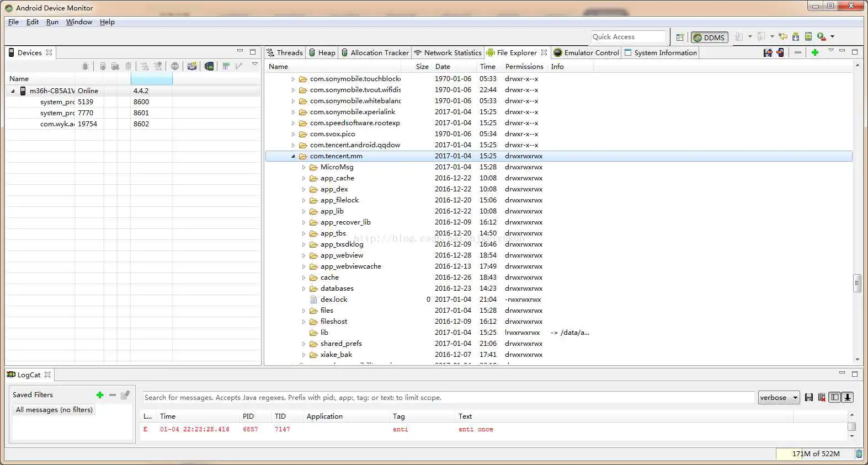Viewport: 868px width, 465px height.
Task: Switch to the Emulator Control tab
Action: click(587, 53)
